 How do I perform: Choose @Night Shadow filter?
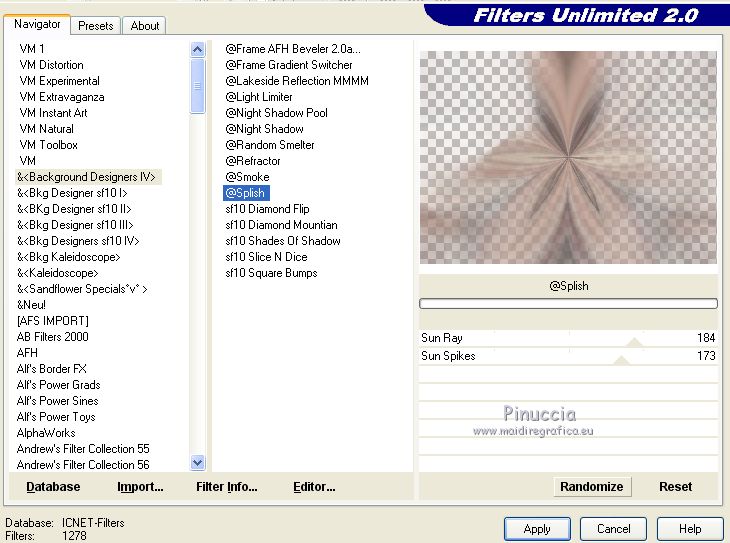[x=264, y=129]
